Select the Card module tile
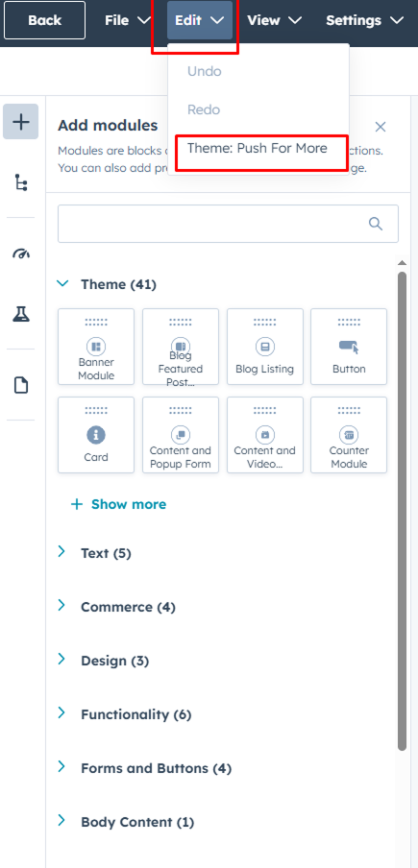The image size is (418, 868). click(x=96, y=435)
